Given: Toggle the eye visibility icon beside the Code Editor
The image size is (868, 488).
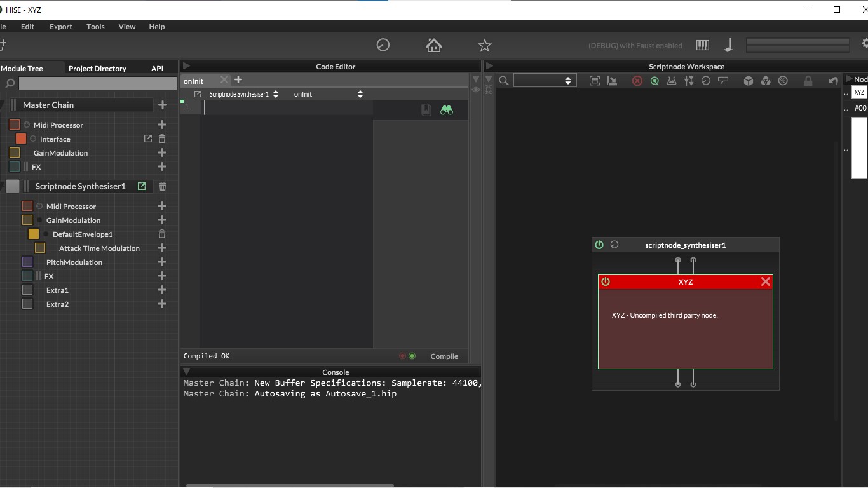Looking at the screenshot, I should 476,90.
